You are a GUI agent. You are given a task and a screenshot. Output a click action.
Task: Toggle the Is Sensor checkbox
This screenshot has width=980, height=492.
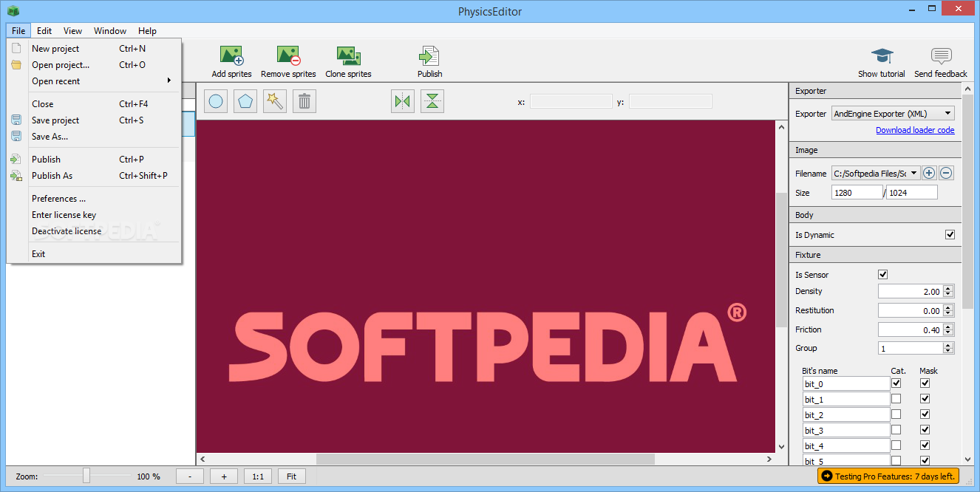tap(882, 275)
